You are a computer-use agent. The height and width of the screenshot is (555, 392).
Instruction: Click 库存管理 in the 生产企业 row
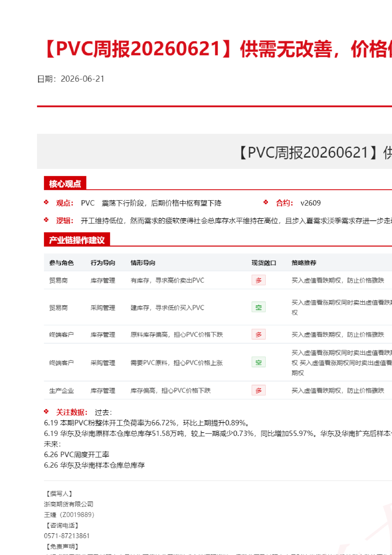point(103,391)
